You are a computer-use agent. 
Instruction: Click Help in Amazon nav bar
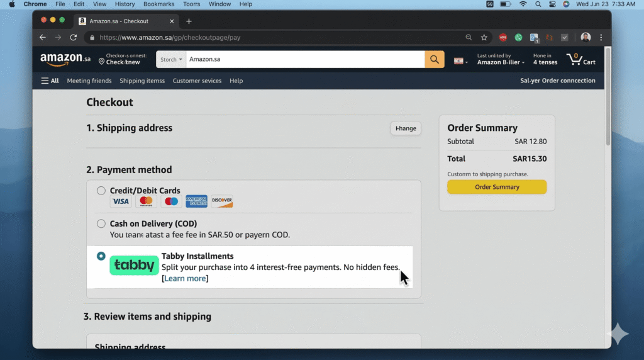click(236, 81)
